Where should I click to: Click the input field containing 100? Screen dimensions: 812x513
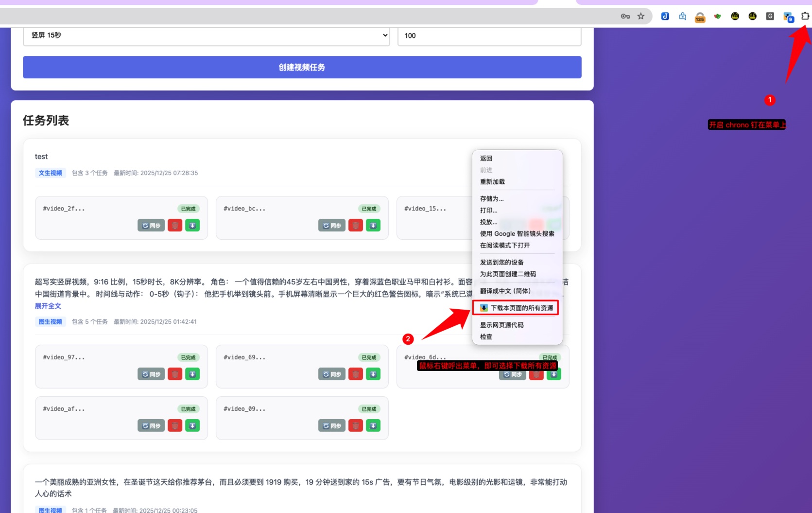point(489,35)
